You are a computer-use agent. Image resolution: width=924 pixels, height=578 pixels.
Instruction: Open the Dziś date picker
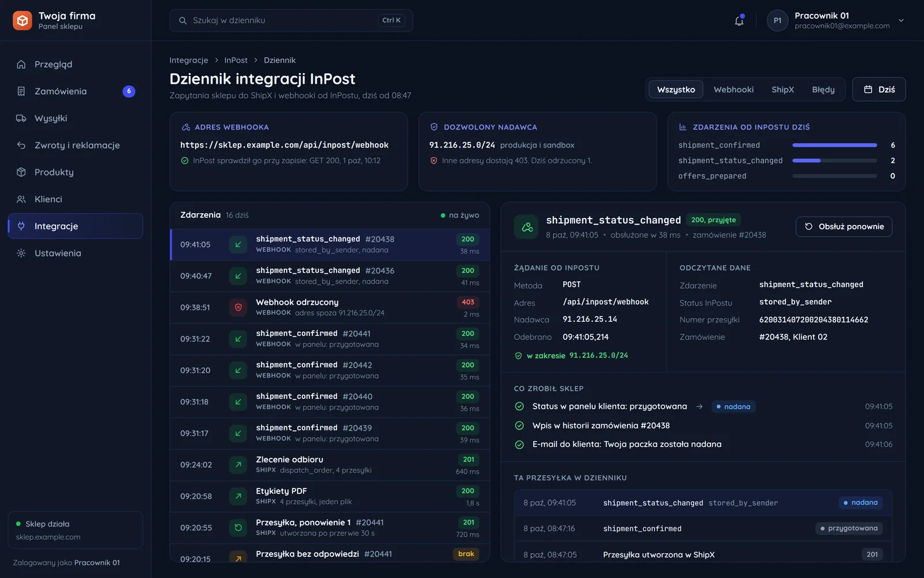[x=879, y=90]
